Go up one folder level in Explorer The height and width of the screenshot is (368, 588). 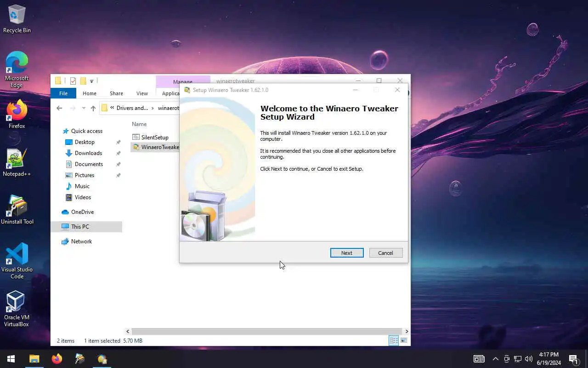coord(93,108)
